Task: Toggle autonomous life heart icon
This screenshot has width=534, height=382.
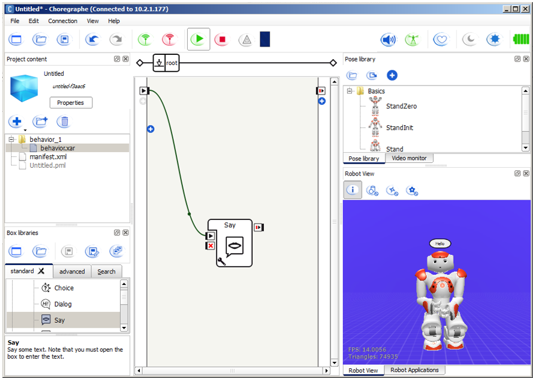Action: (x=440, y=40)
